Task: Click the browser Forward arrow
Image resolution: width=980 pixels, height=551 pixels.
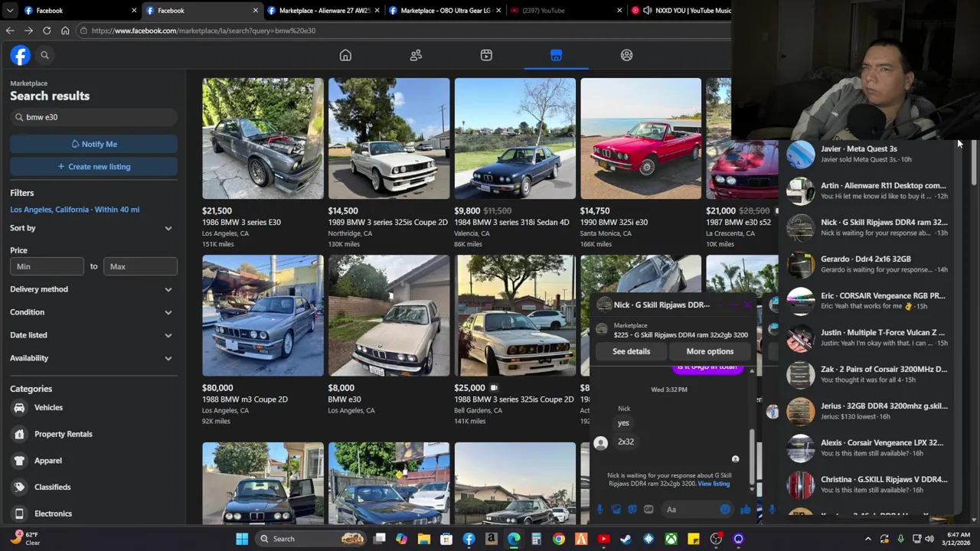Action: click(x=28, y=31)
